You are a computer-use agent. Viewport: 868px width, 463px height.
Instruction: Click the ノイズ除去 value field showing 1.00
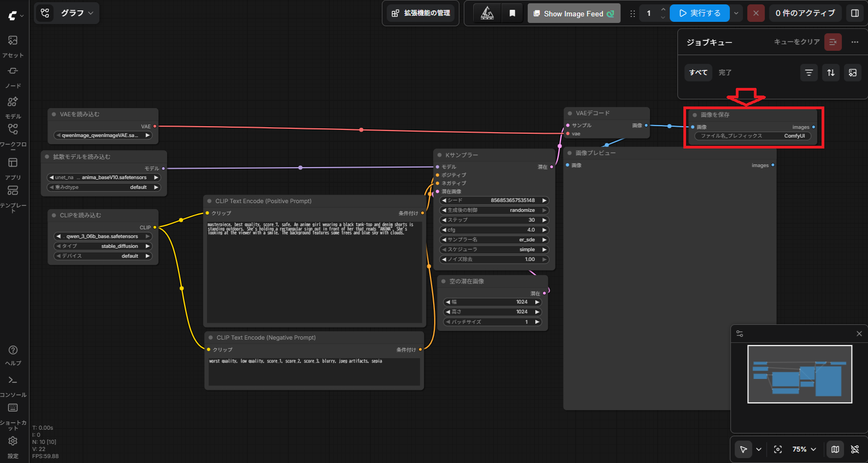[494, 259]
